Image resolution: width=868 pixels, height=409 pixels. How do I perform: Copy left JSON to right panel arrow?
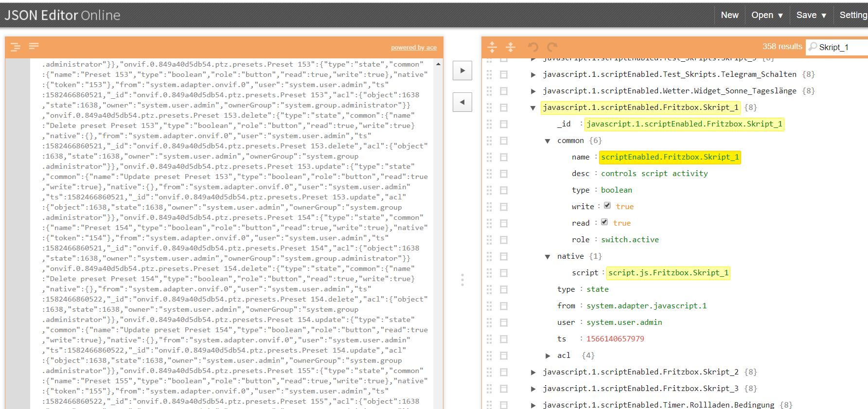coord(462,71)
